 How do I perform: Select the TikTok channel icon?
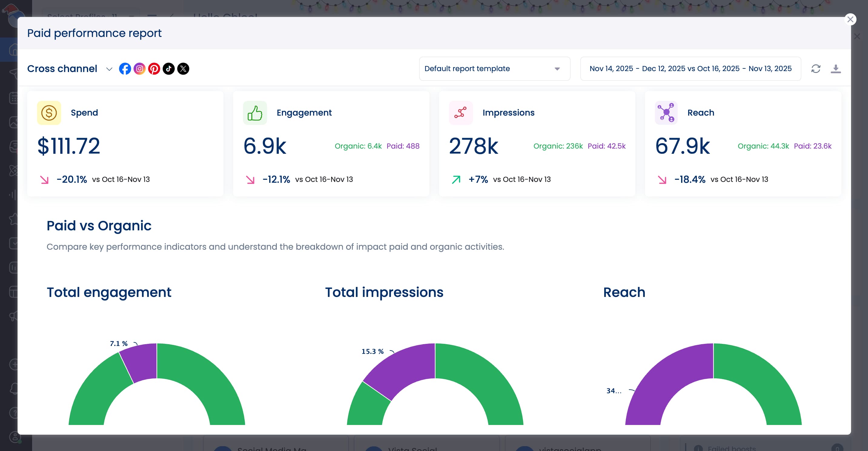[169, 69]
